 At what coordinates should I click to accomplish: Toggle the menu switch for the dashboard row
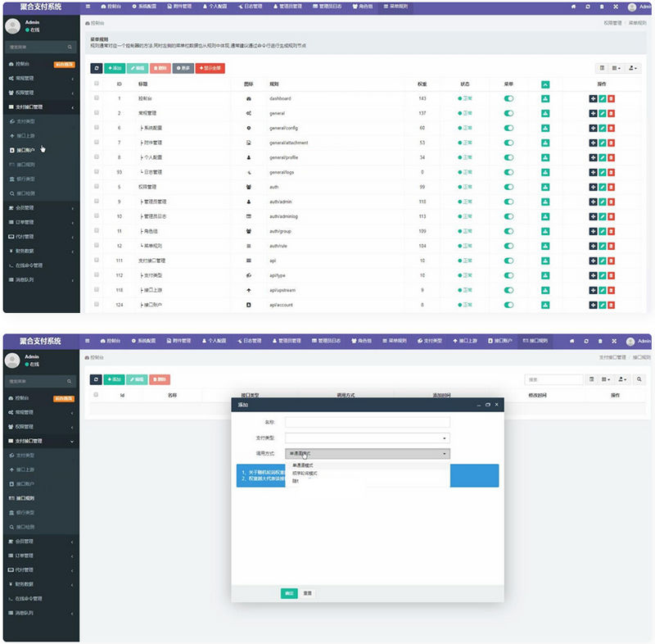pos(508,98)
